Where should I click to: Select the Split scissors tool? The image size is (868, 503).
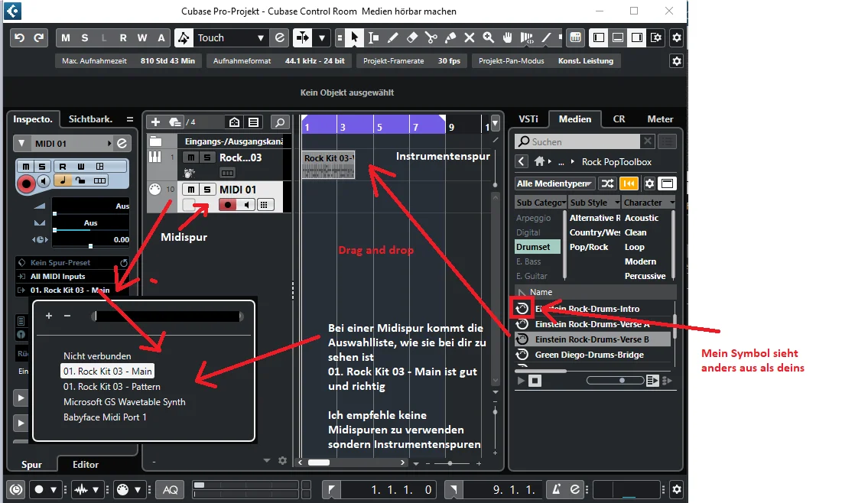(431, 37)
